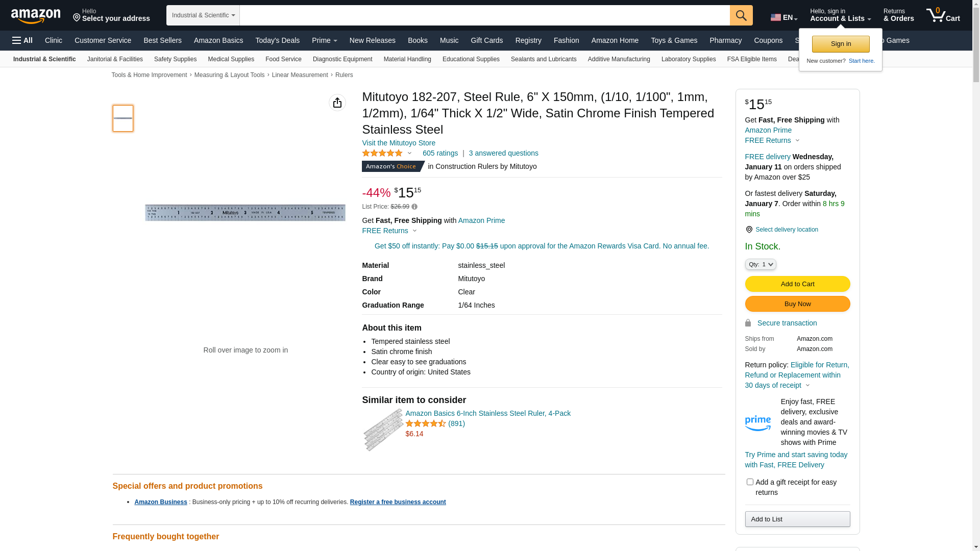Viewport: 980px width, 551px height.
Task: Click the List Price info icon
Action: click(x=414, y=207)
